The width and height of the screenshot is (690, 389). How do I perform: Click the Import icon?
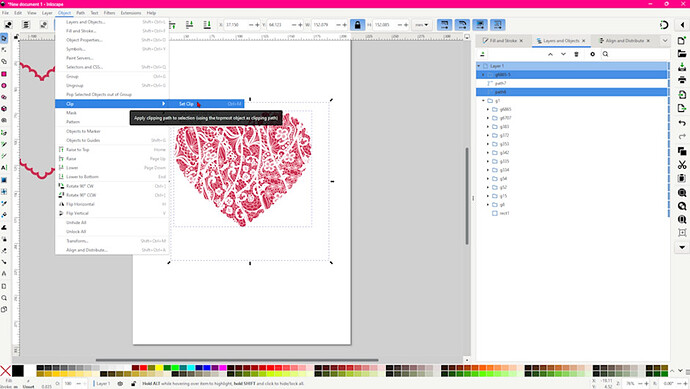tap(682, 95)
